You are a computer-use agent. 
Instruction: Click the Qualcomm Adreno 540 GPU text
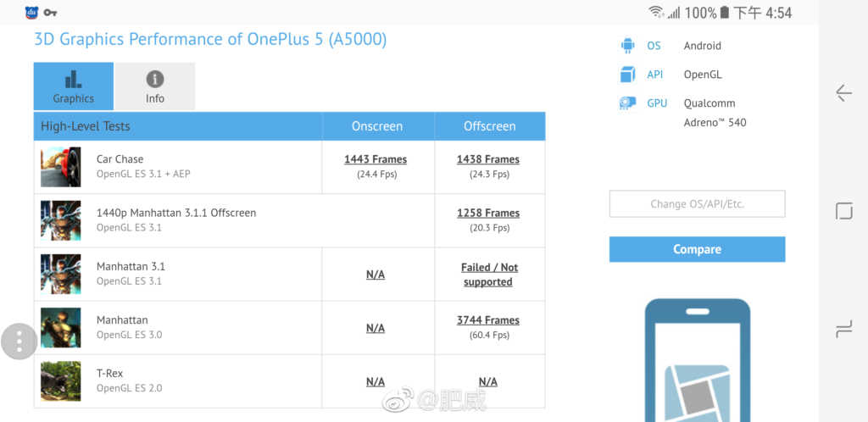[715, 113]
